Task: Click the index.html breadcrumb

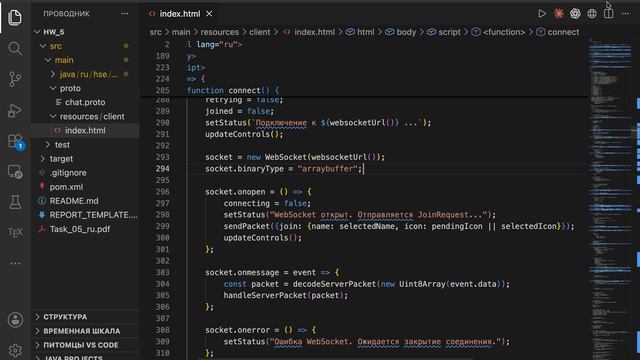Action: 309,32
